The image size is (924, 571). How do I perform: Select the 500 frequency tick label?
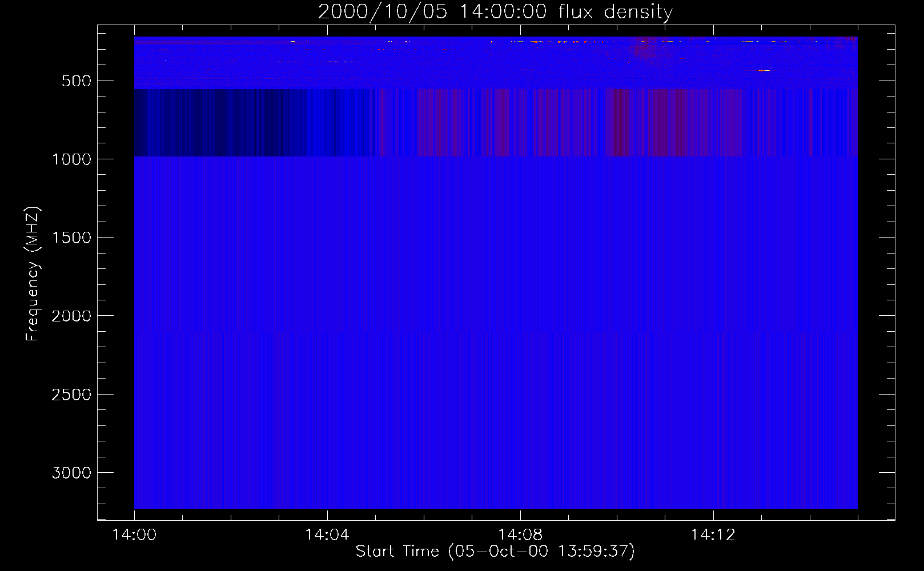point(77,81)
